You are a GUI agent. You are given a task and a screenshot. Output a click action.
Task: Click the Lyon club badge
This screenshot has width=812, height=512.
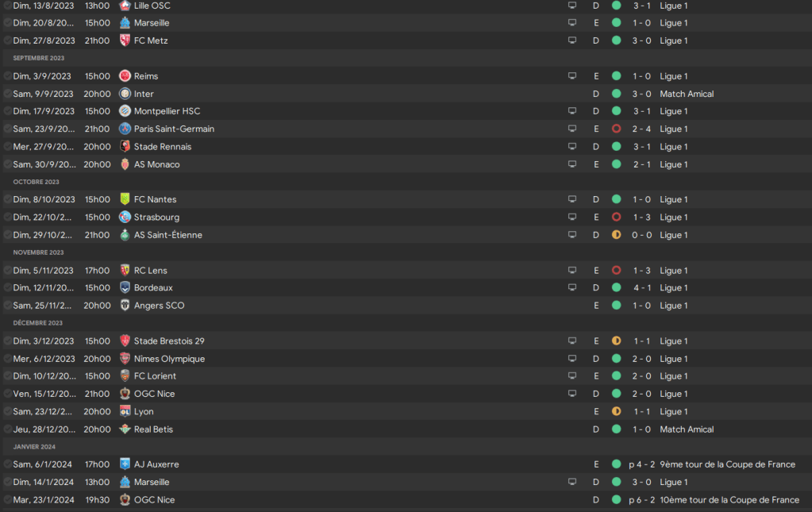125,412
